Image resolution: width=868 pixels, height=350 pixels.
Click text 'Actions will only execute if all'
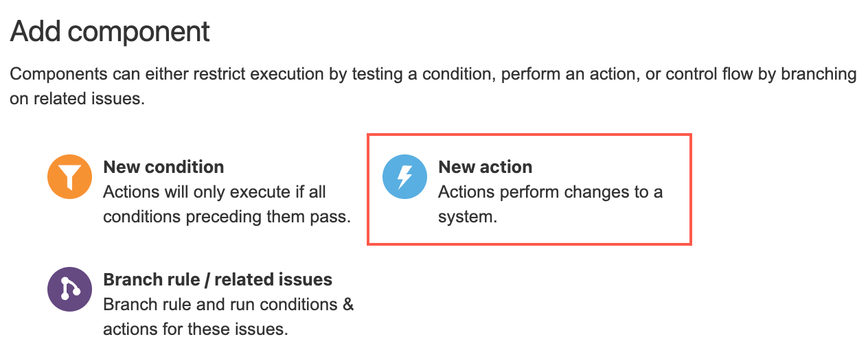coord(214,192)
